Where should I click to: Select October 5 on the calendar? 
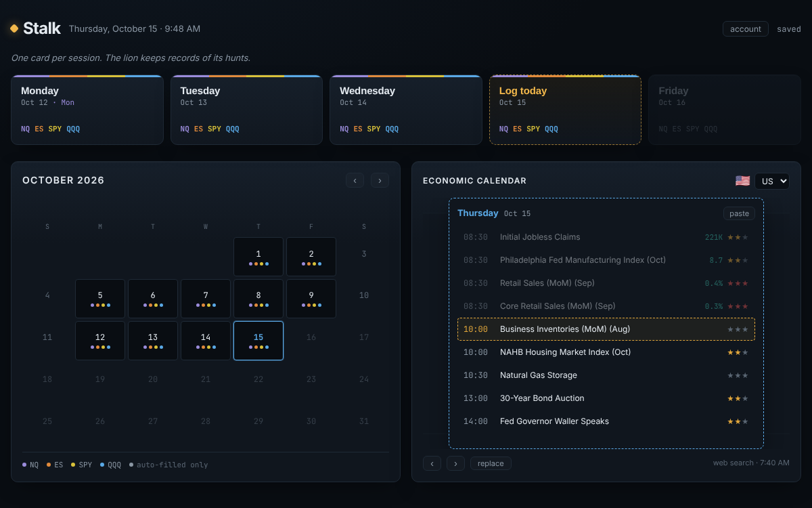pos(100,299)
